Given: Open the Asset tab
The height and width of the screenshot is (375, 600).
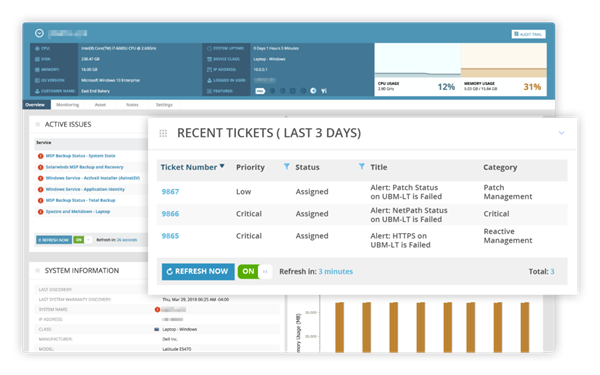Looking at the screenshot, I should point(100,104).
